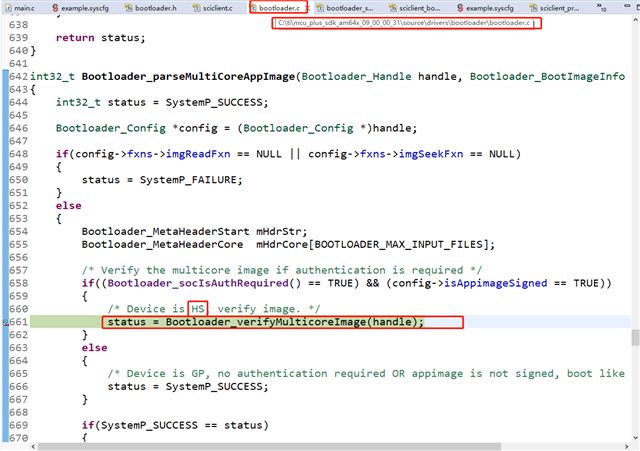This screenshot has width=640, height=451.
Task: Click the else keyword on line 652
Action: pos(69,206)
